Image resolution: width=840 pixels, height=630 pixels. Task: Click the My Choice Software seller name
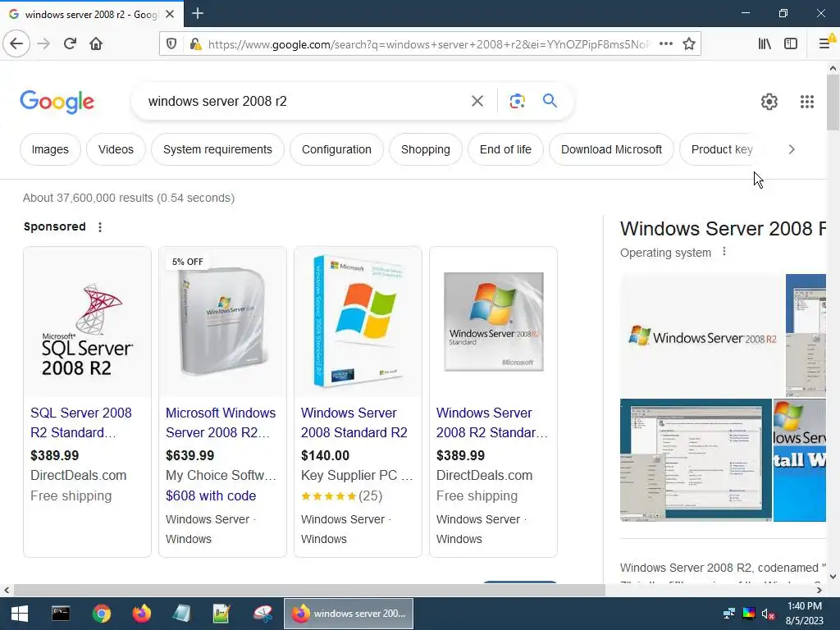point(221,475)
